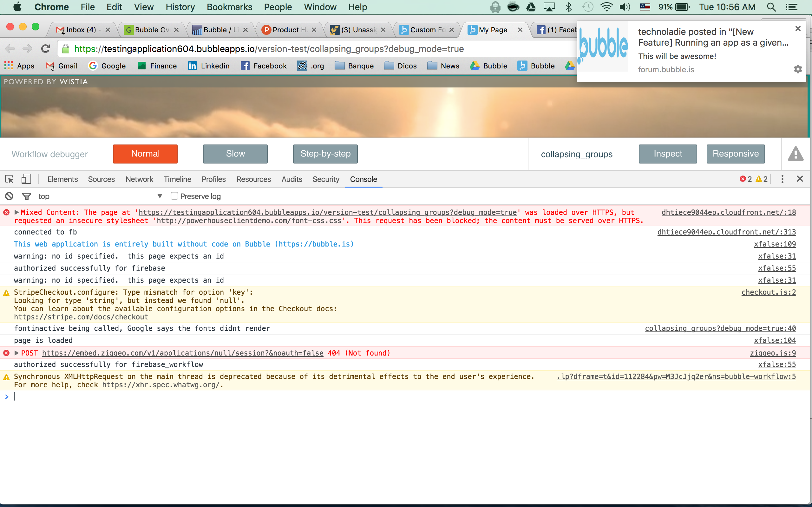Click the inspect element cursor icon
The height and width of the screenshot is (507, 812).
point(9,179)
